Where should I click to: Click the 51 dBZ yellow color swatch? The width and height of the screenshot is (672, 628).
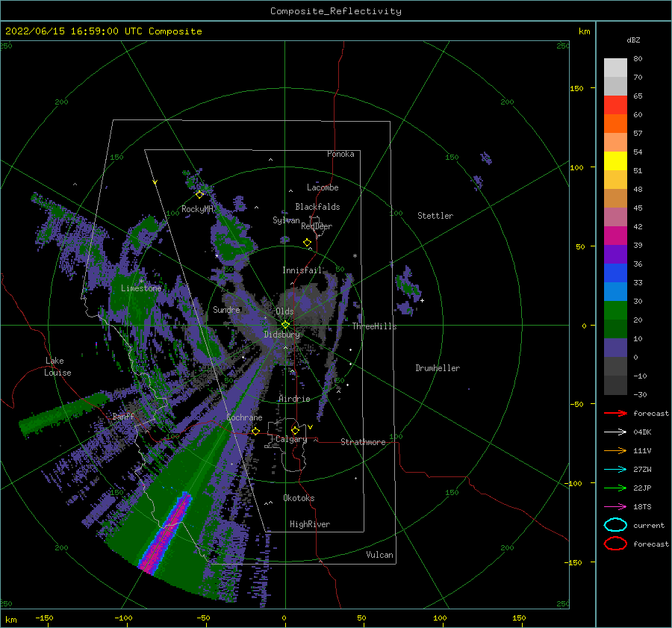click(x=615, y=161)
